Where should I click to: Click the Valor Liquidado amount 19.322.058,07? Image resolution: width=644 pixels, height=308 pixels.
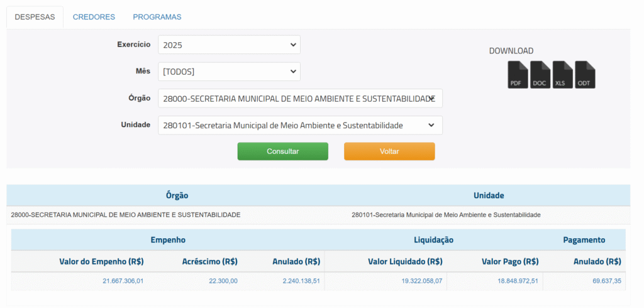coord(421,281)
